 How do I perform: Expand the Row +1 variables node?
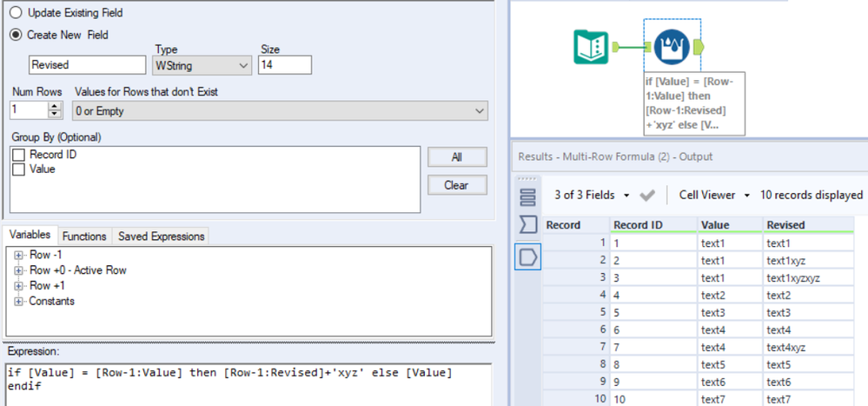click(x=19, y=286)
